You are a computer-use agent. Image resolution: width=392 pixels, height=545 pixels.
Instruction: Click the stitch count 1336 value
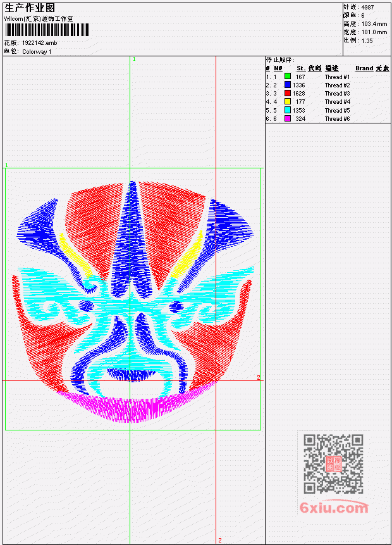coord(298,85)
